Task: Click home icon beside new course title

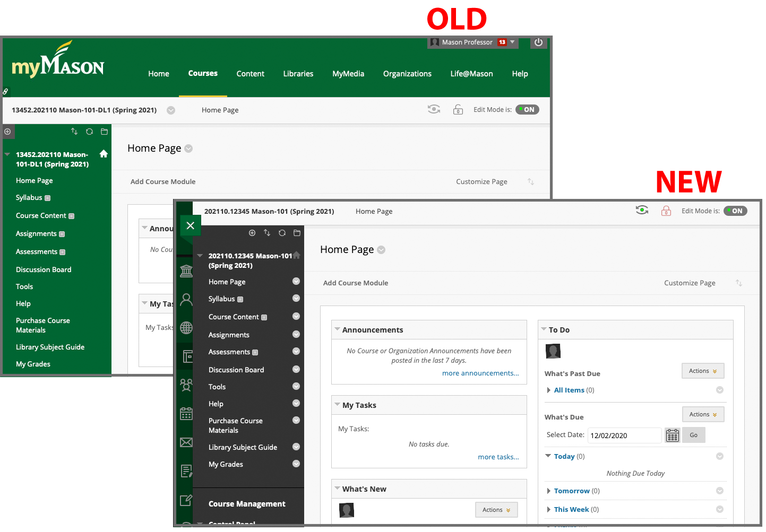Action: pyautogui.click(x=297, y=255)
